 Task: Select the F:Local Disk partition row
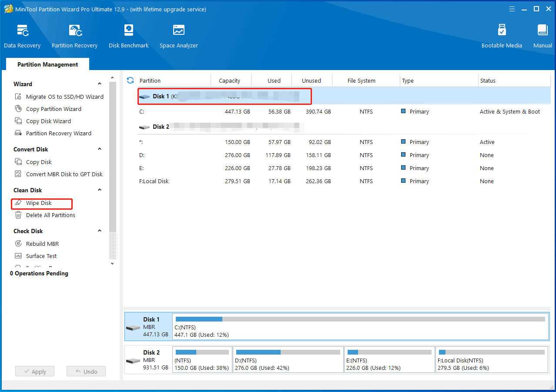tap(344, 181)
